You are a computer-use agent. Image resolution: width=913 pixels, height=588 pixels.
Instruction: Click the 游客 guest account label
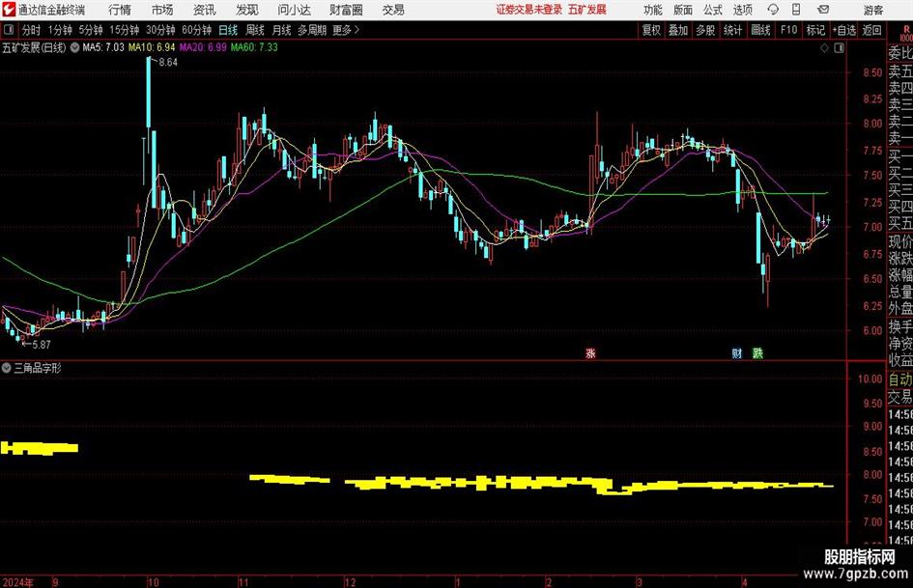click(x=873, y=10)
